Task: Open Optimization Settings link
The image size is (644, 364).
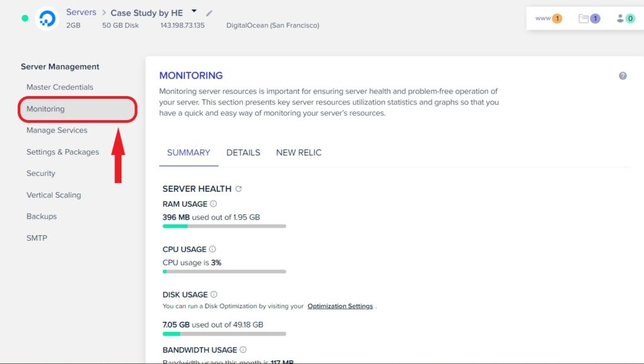Action: point(340,306)
